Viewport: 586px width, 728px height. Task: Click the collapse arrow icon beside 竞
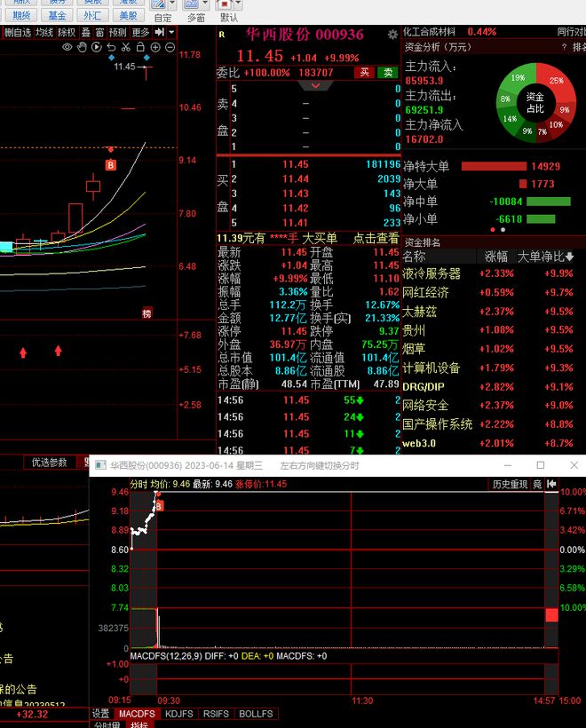pos(551,484)
